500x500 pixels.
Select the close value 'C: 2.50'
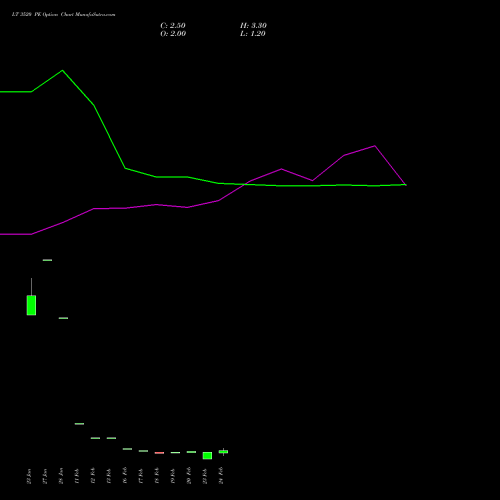(x=173, y=26)
